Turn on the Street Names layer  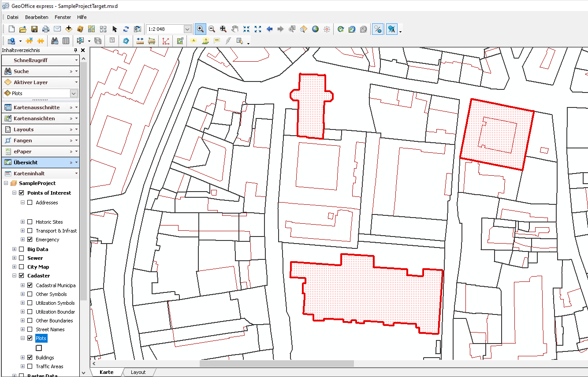30,329
